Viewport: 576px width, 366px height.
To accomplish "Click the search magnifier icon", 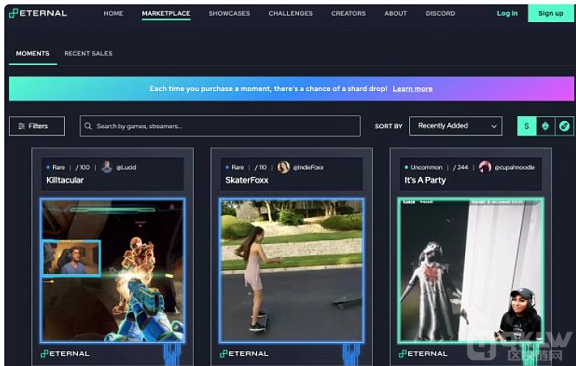I will coord(88,126).
